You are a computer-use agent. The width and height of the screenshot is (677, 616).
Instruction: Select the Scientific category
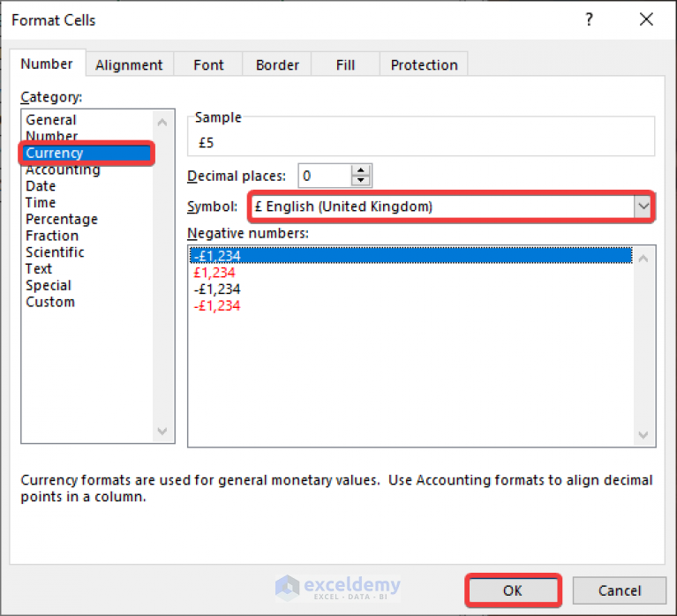88,252
